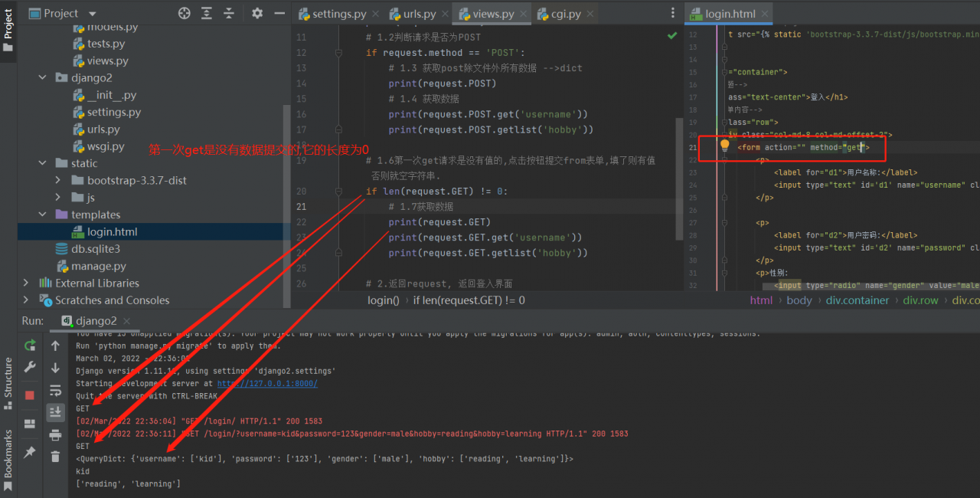
Task: Expand External Libraries node
Action: [27, 283]
